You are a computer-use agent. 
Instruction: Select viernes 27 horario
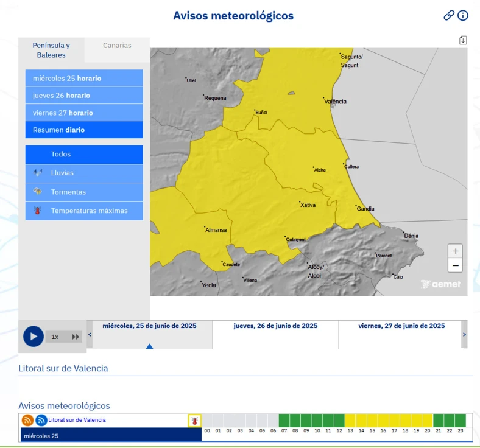tap(84, 113)
